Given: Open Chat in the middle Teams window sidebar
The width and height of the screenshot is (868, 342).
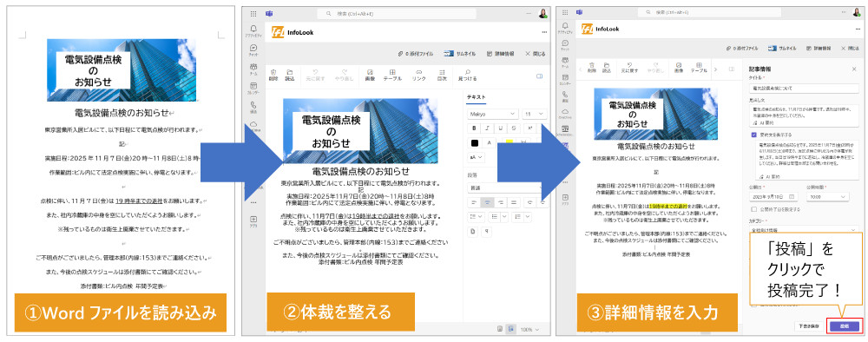Looking at the screenshot, I should coord(253,49).
